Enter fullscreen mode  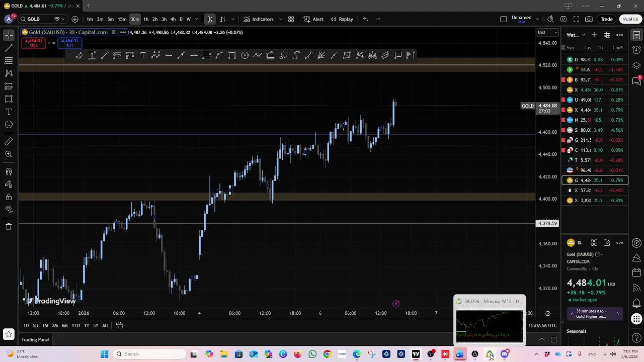[x=576, y=19]
